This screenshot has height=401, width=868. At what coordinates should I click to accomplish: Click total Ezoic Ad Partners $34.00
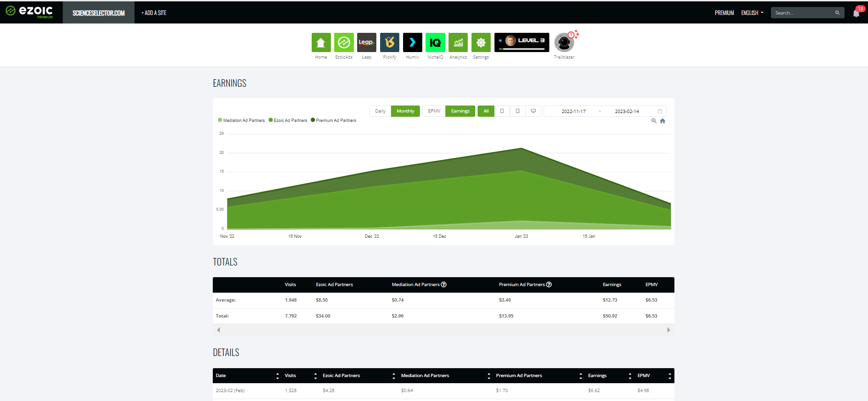323,316
